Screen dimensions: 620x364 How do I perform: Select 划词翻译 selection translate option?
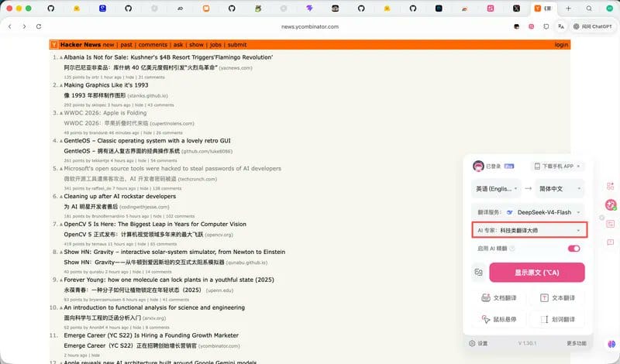pos(557,319)
